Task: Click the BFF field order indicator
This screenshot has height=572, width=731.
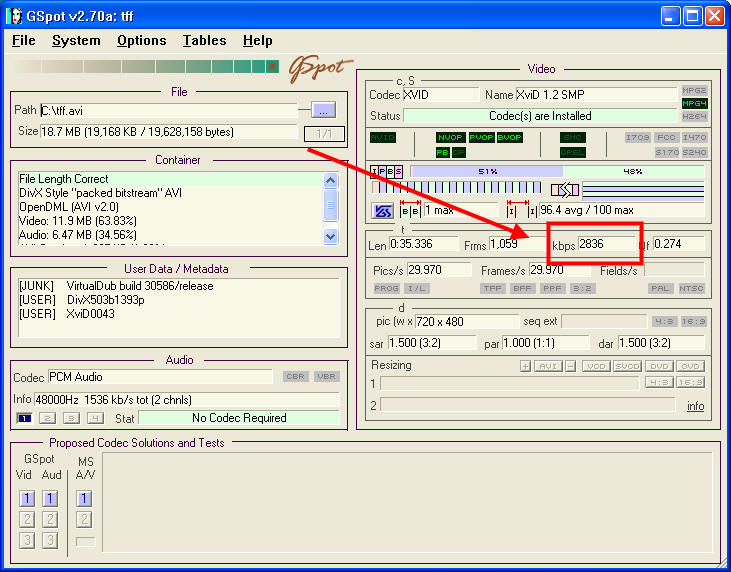Action: [x=522, y=289]
